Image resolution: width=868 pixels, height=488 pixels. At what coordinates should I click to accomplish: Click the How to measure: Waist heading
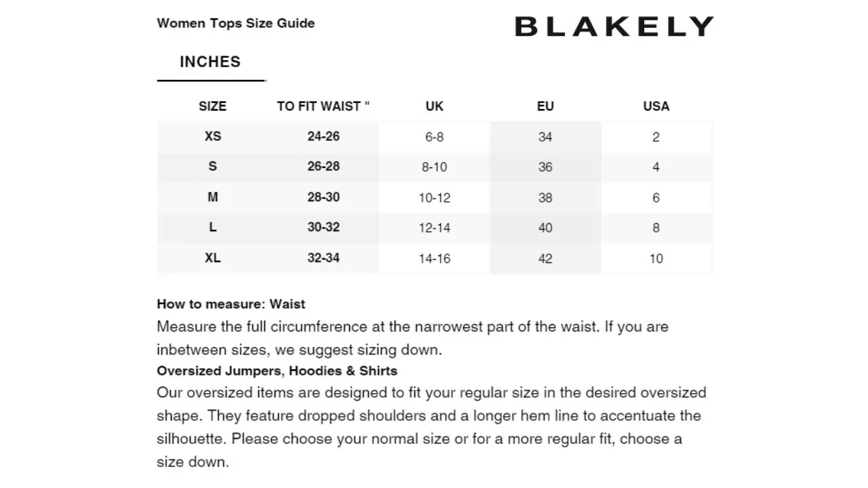point(231,304)
